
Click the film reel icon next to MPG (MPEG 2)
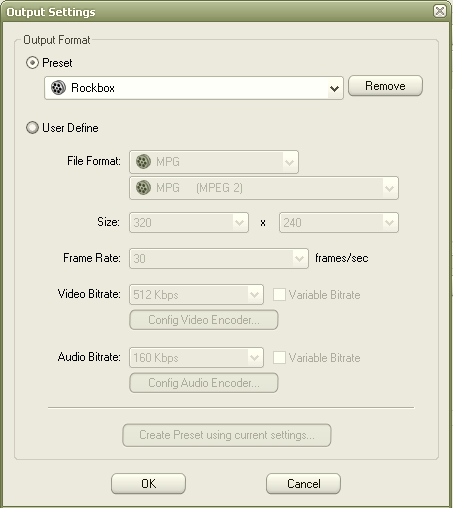click(x=143, y=188)
